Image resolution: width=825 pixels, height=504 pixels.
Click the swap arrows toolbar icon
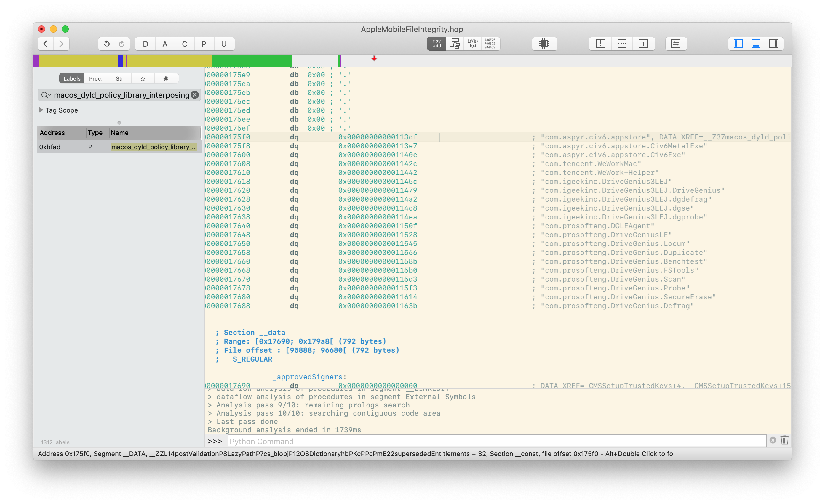click(676, 44)
